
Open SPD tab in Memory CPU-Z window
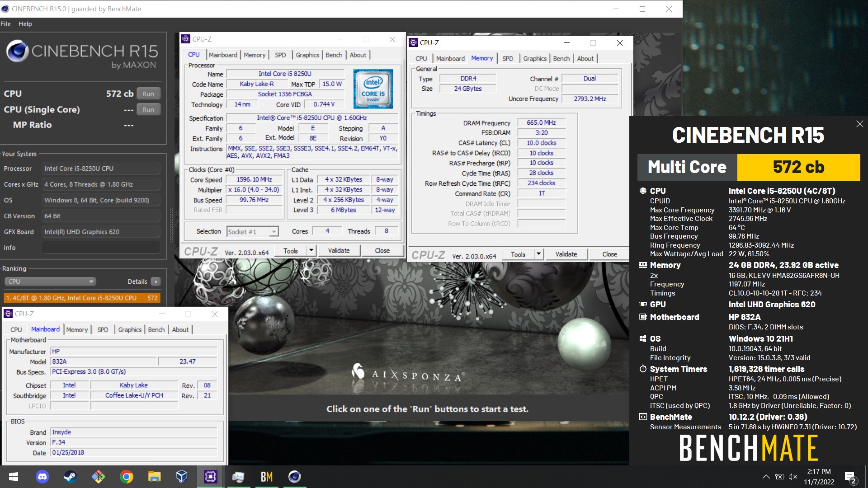point(508,59)
